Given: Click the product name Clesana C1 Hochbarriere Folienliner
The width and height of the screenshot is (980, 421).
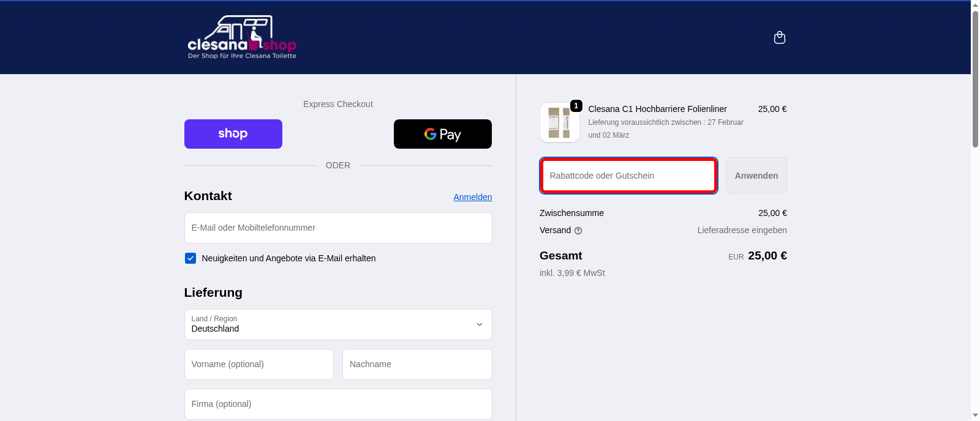Looking at the screenshot, I should pos(657,109).
